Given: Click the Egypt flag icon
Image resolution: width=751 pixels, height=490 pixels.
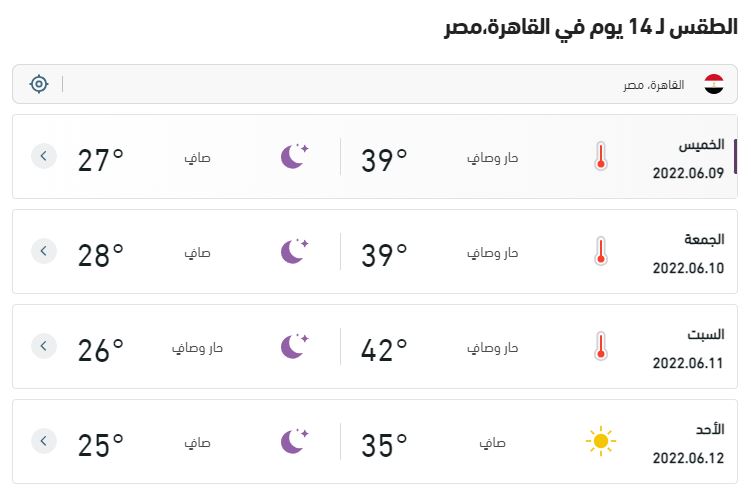Looking at the screenshot, I should (x=714, y=84).
